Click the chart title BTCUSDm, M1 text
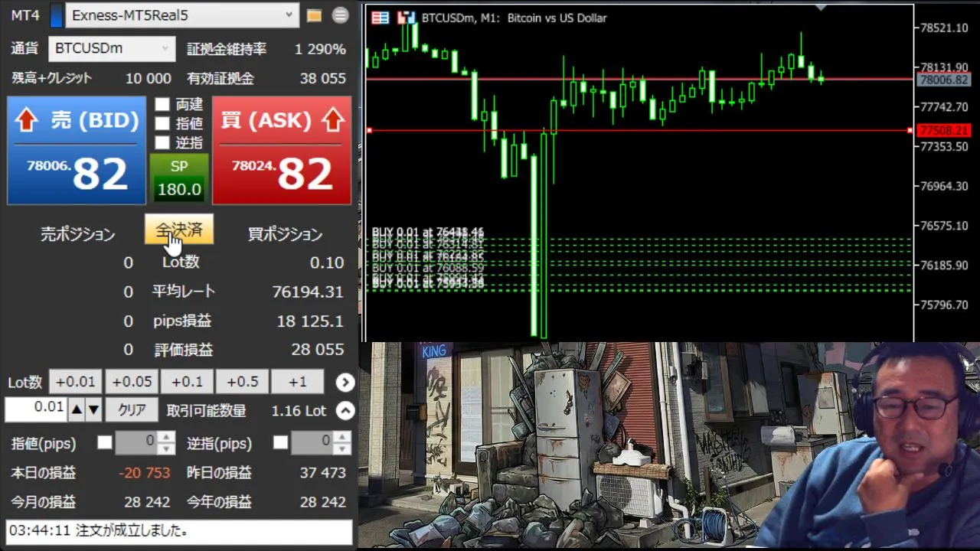The height and width of the screenshot is (551, 980). pyautogui.click(x=462, y=18)
